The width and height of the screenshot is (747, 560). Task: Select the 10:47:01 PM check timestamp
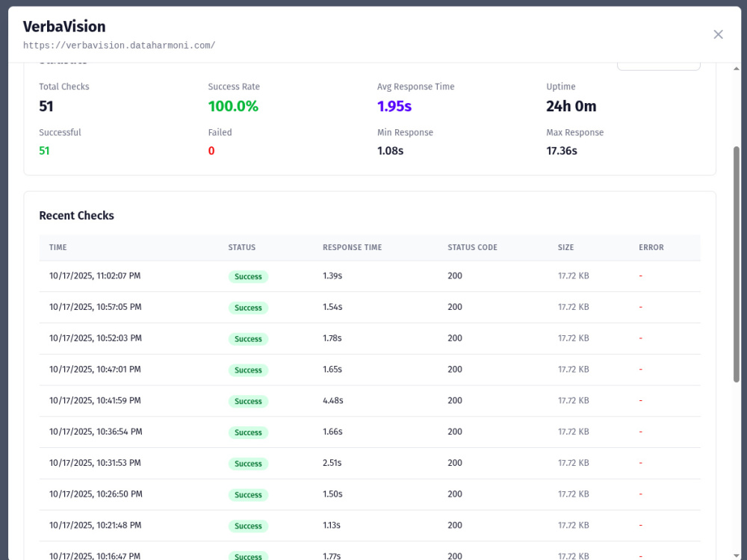pyautogui.click(x=95, y=370)
